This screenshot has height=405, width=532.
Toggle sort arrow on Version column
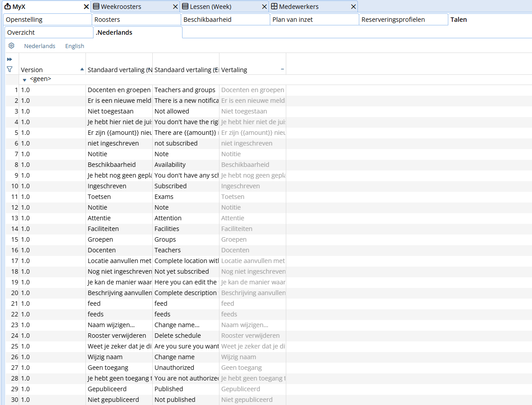(82, 69)
